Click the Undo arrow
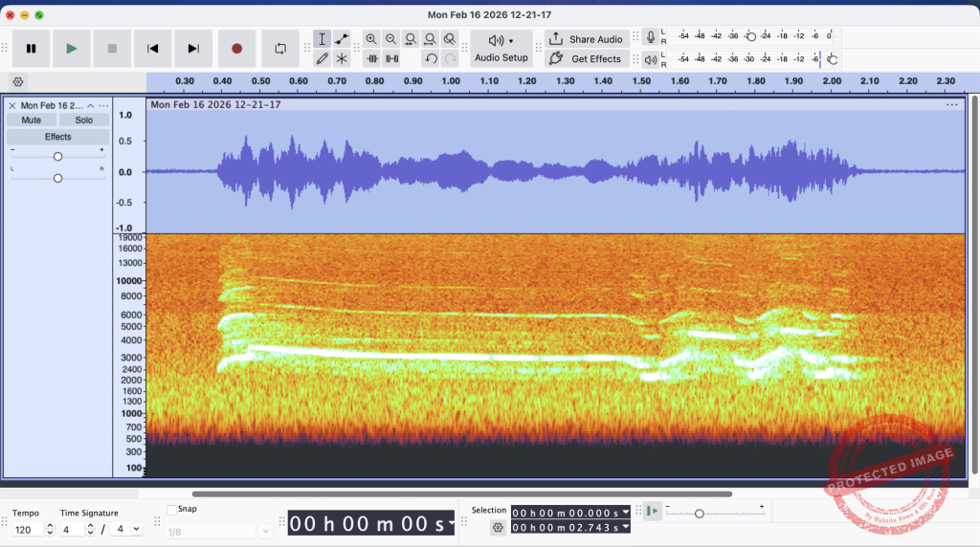The width and height of the screenshot is (980, 547). (x=431, y=59)
